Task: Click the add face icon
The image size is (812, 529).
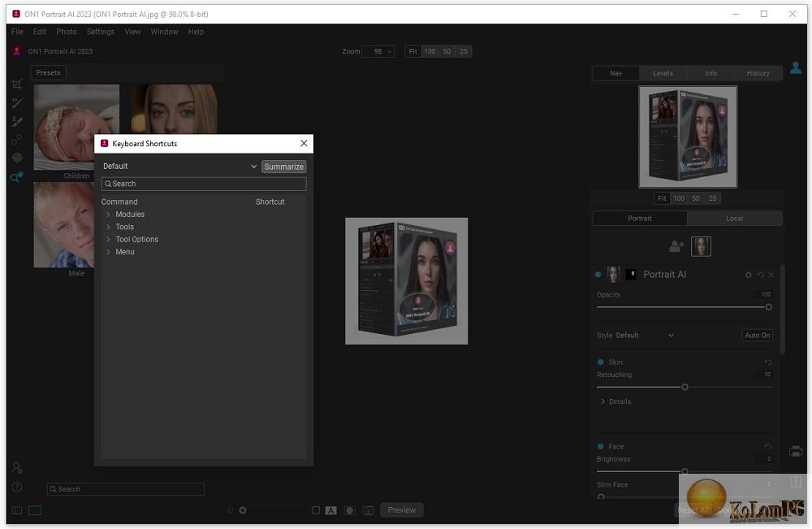Action: 676,246
